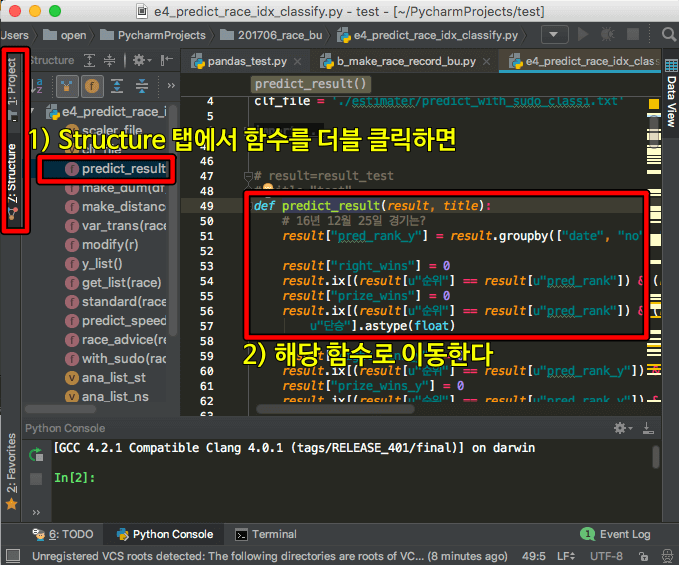Show more Structure toolbar actions chevron
Screen dimensions: 679x565
point(171,86)
